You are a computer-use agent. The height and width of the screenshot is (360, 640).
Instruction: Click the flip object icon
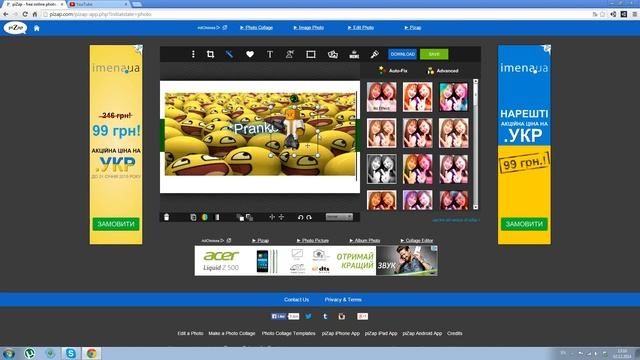tap(217, 217)
